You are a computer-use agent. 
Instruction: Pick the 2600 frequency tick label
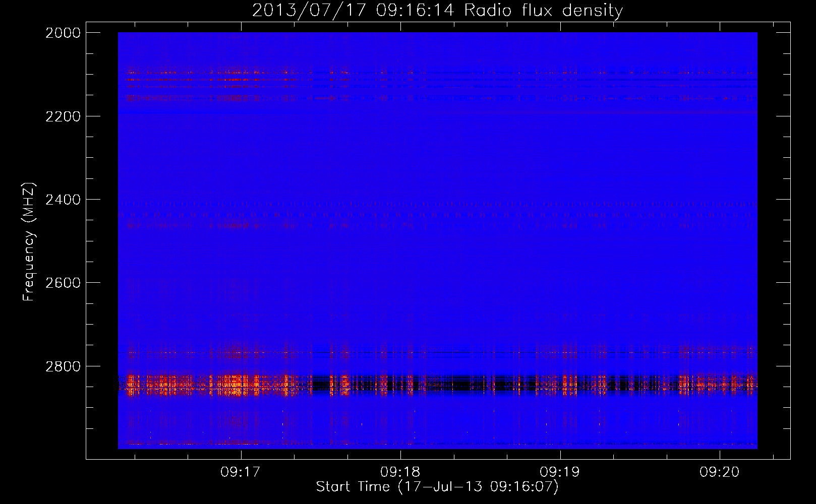(x=63, y=283)
